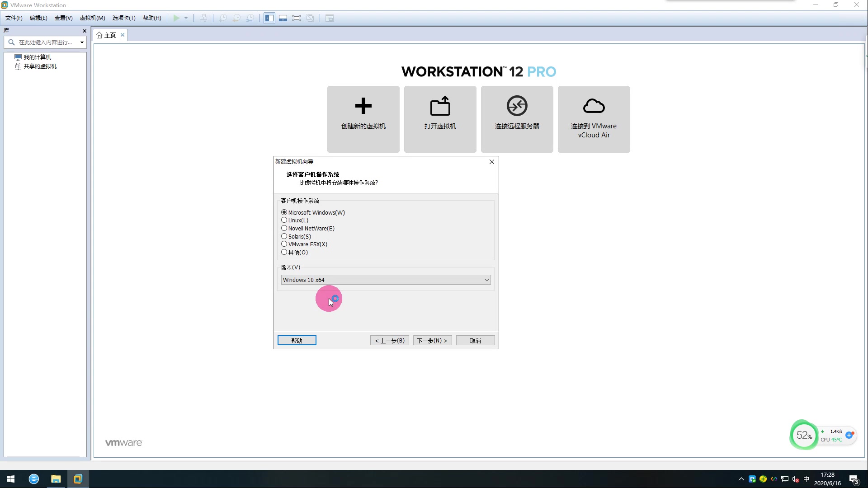Open the Power On button's dropdown arrow
This screenshot has width=868, height=488.
click(185, 18)
